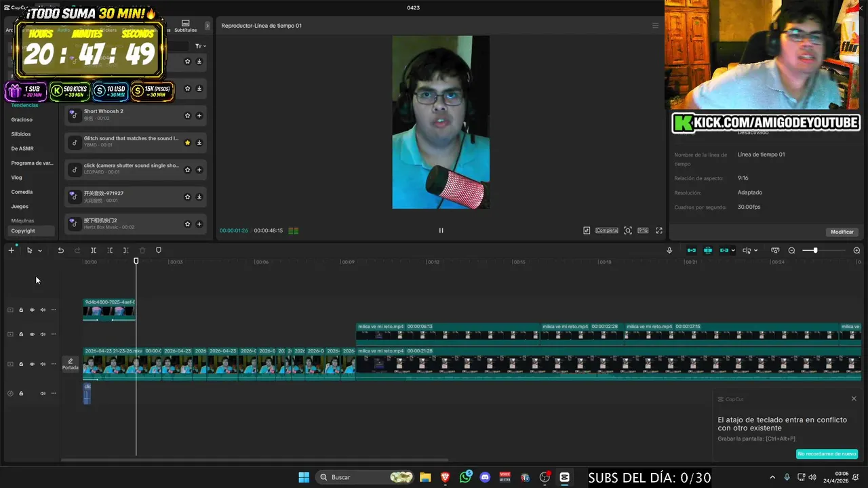Click the microphone voice-over record icon
This screenshot has width=868, height=488.
click(669, 250)
